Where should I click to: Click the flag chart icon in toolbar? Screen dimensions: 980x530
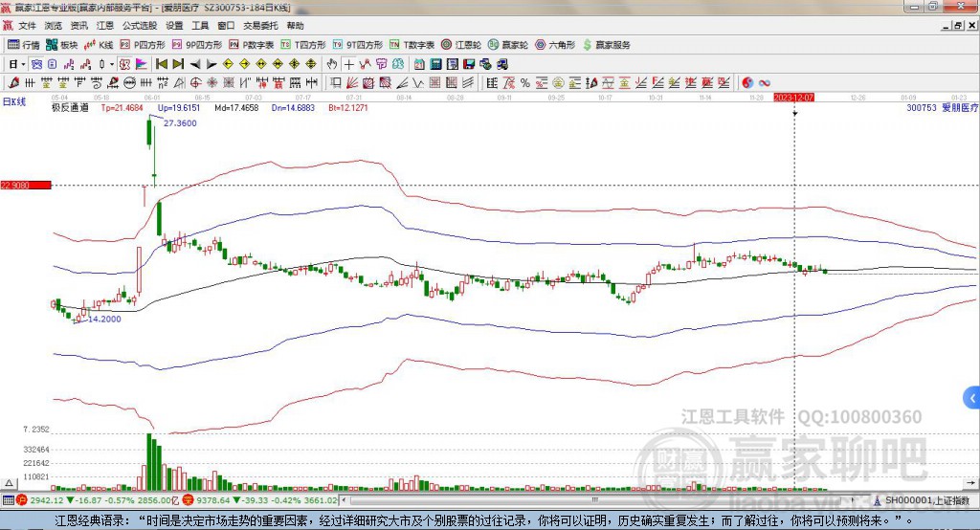(x=142, y=64)
